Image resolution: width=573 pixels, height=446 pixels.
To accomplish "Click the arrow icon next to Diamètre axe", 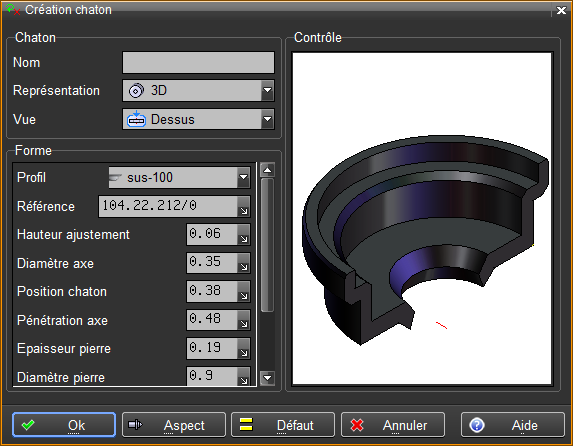I will (x=244, y=263).
